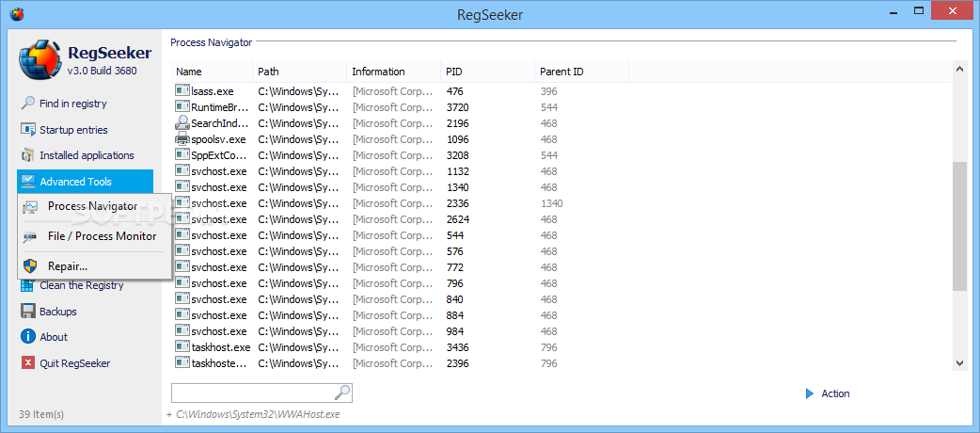This screenshot has height=433, width=980.
Task: Click the blue Action arrow icon
Action: point(810,393)
